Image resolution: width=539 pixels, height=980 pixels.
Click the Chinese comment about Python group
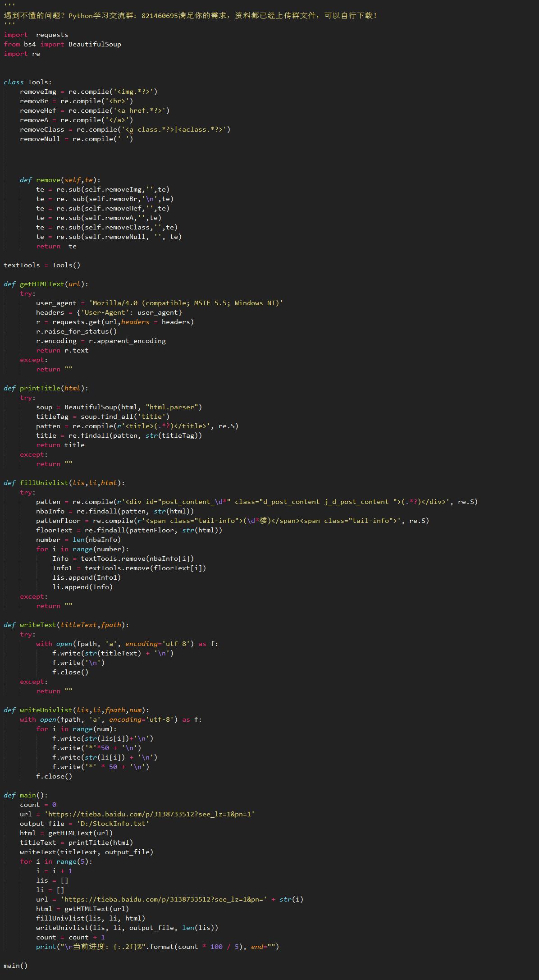point(191,16)
